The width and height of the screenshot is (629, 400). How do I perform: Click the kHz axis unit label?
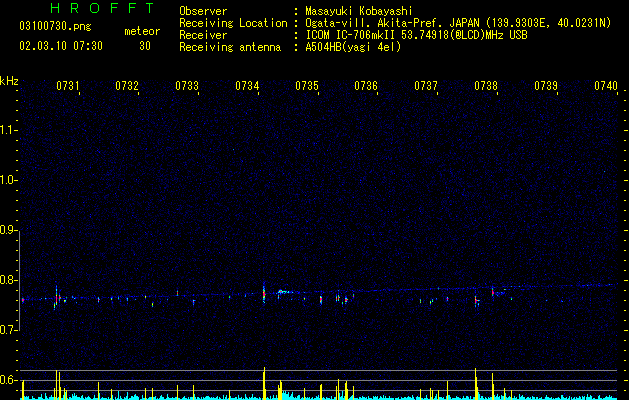tap(9, 81)
